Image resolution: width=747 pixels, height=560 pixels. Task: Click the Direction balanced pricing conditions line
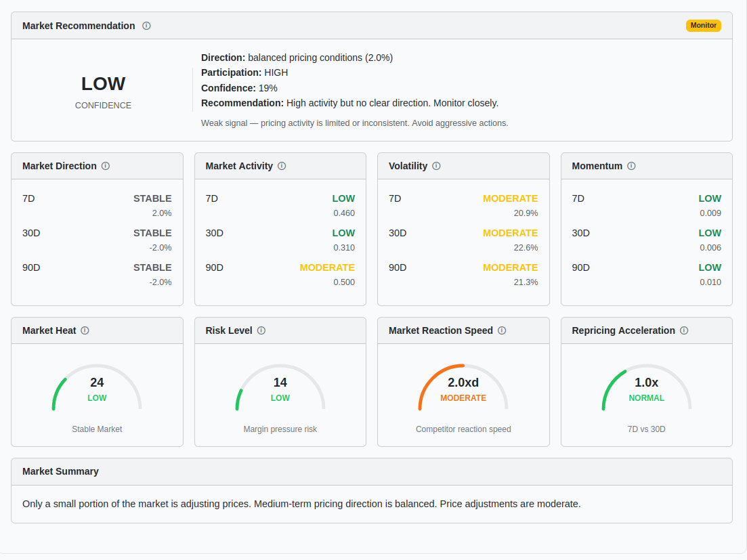[x=297, y=58]
